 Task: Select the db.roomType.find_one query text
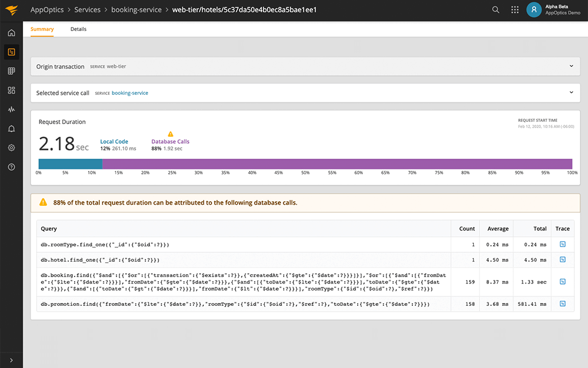(105, 244)
